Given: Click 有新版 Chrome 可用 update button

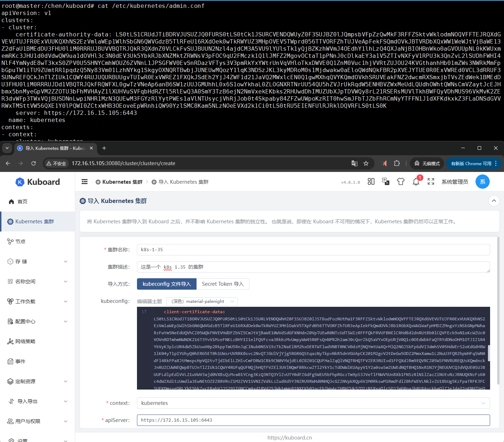Looking at the screenshot, I should point(471,163).
